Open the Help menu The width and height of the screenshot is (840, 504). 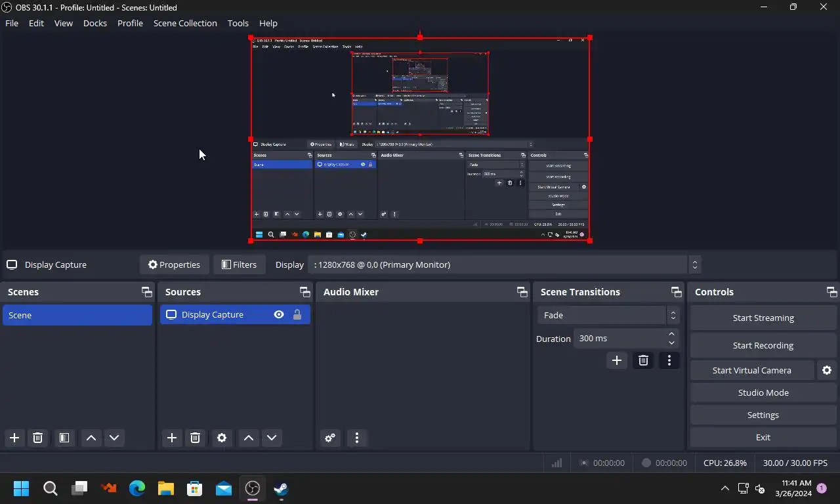[x=268, y=23]
